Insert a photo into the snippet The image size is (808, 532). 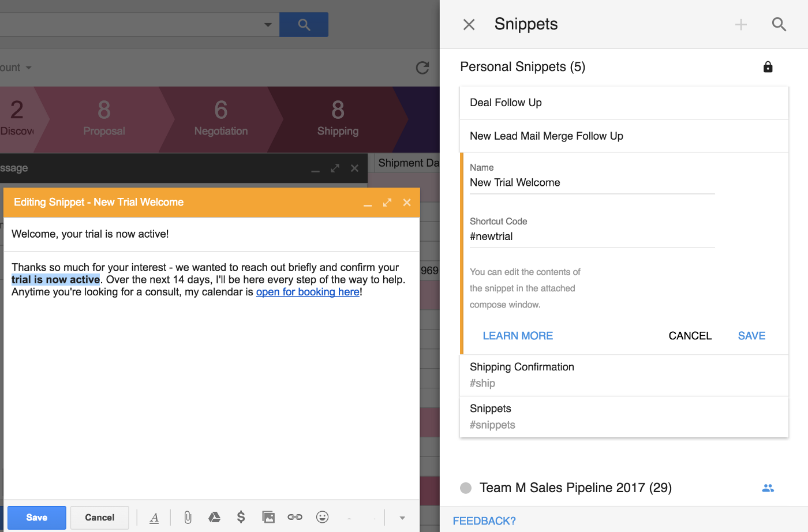coord(268,517)
